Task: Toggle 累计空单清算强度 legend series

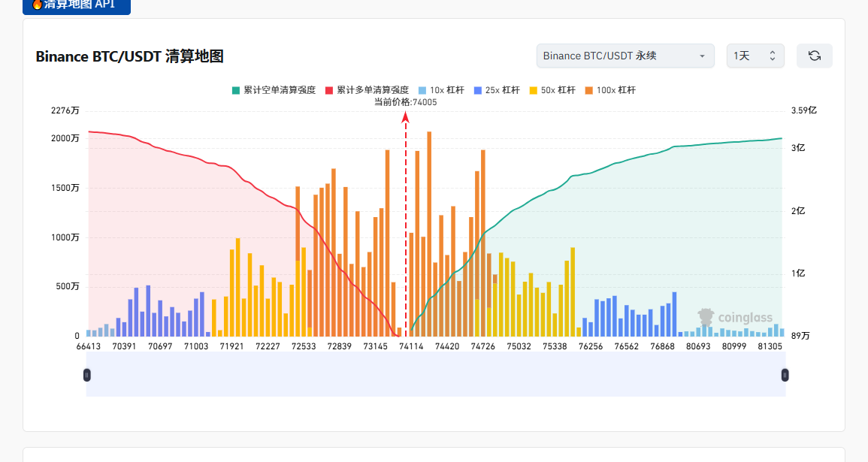Action: tap(274, 90)
